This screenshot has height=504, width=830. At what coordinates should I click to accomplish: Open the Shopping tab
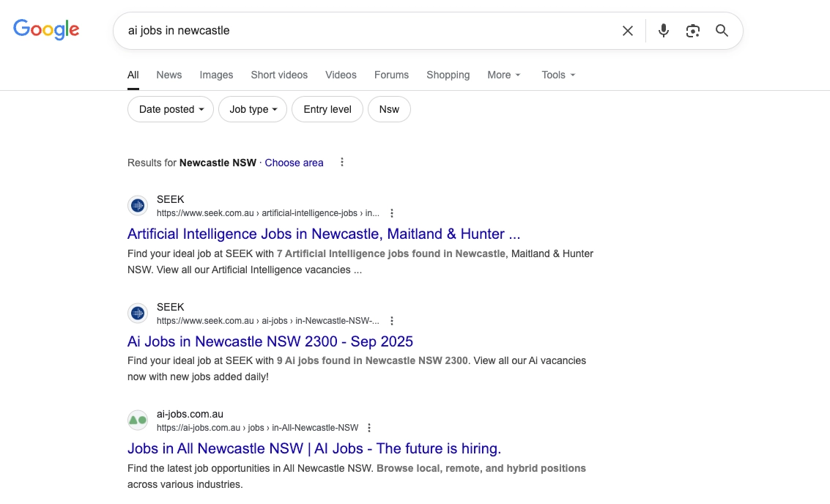(448, 75)
